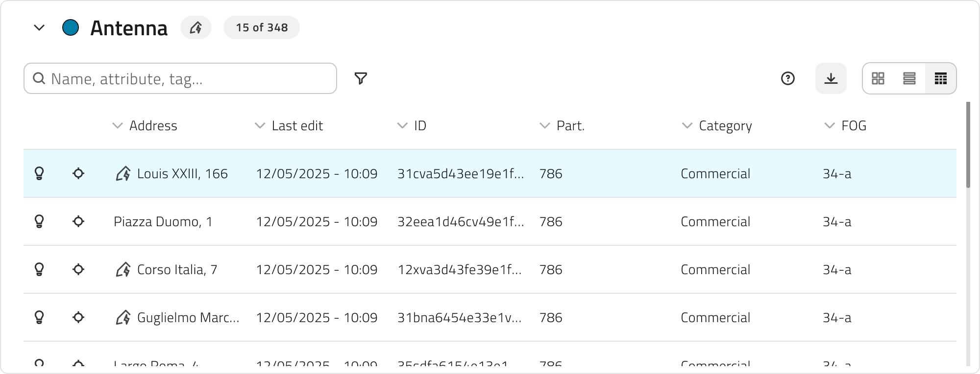Select address Guglielmo Marc...
The width and height of the screenshot is (980, 374).
coord(188,318)
